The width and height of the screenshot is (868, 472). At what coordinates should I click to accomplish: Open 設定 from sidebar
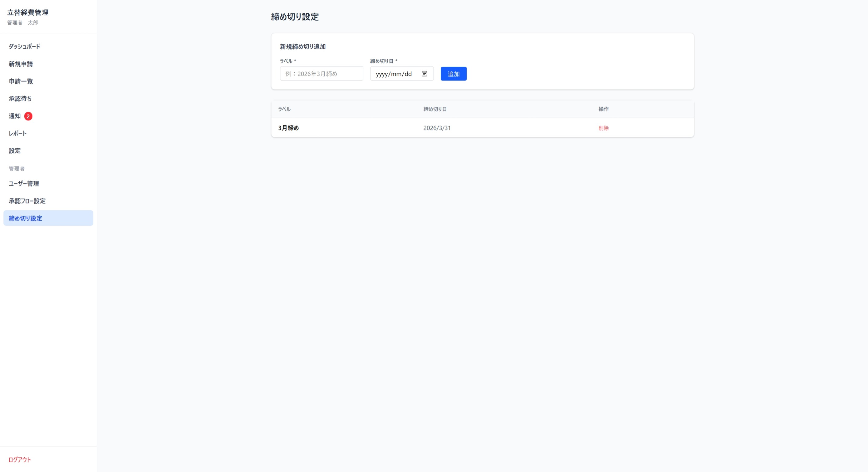point(15,150)
